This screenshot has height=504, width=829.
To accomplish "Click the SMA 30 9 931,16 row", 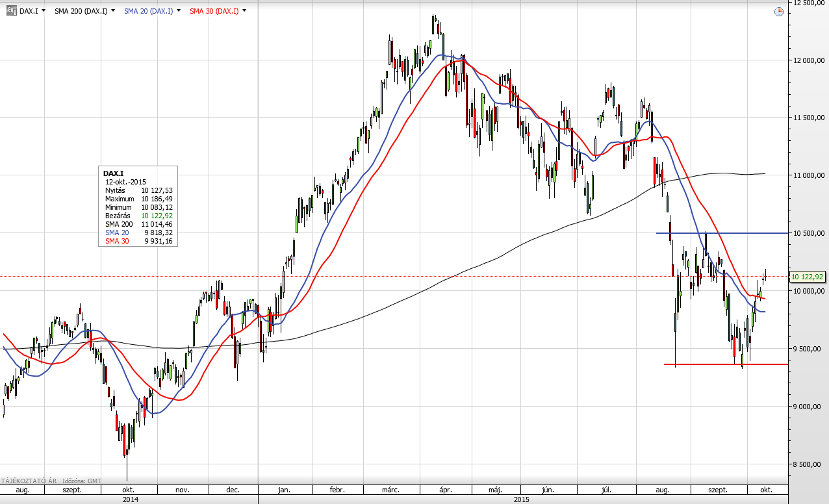I will (x=138, y=241).
